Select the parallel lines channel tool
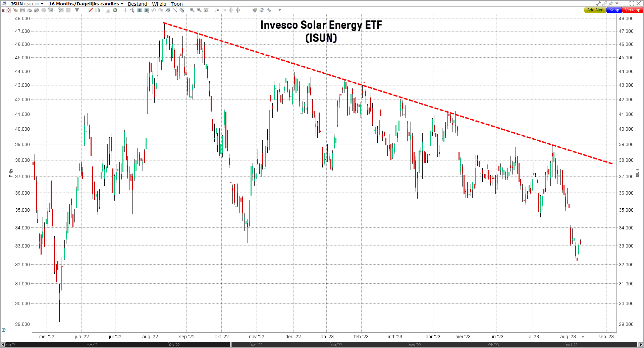 coord(182,10)
